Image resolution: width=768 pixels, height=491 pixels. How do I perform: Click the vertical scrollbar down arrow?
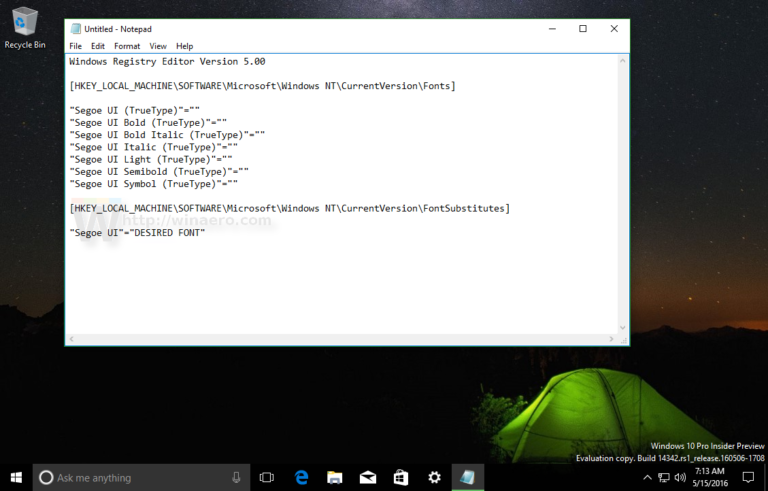[623, 328]
